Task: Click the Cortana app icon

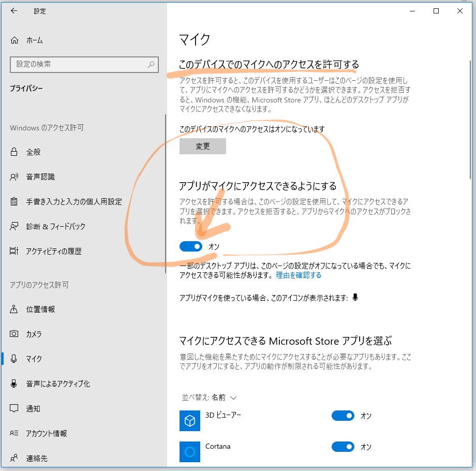Action: click(190, 451)
